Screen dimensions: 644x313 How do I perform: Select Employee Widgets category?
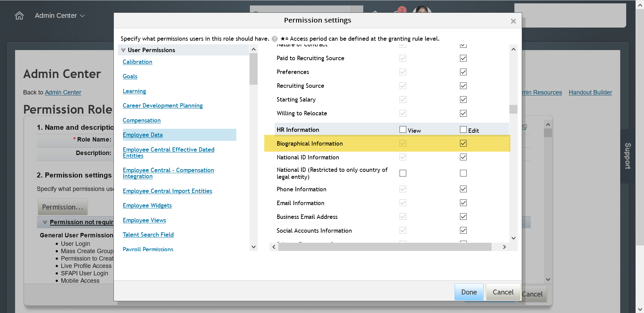pyautogui.click(x=147, y=205)
